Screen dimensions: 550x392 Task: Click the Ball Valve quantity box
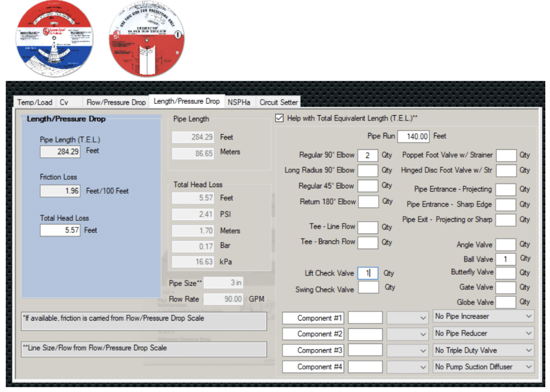click(506, 259)
